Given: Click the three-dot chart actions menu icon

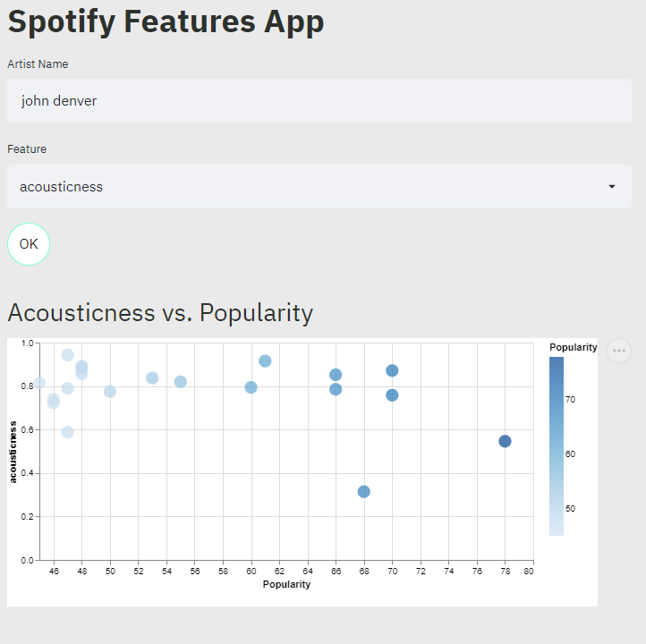Looking at the screenshot, I should click(x=619, y=351).
